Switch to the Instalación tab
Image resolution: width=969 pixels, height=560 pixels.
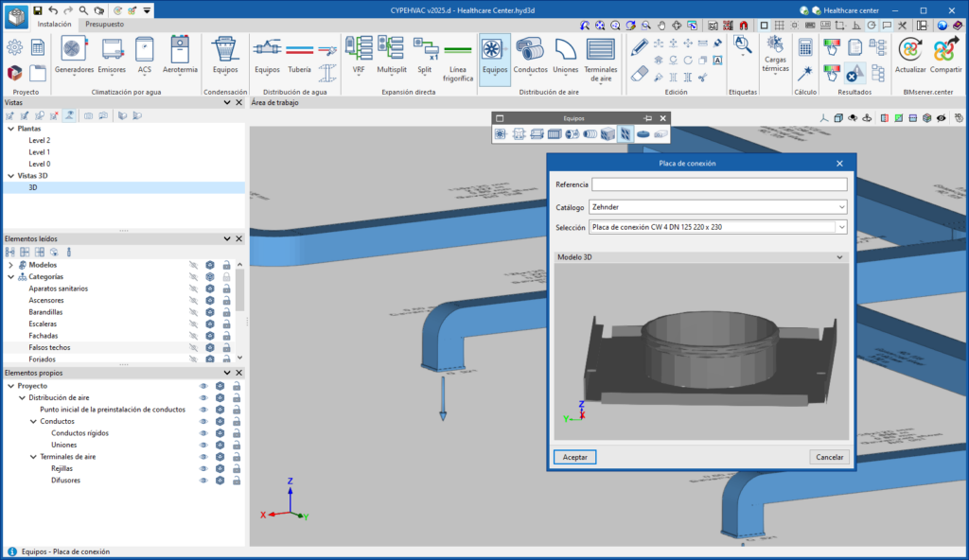click(54, 25)
